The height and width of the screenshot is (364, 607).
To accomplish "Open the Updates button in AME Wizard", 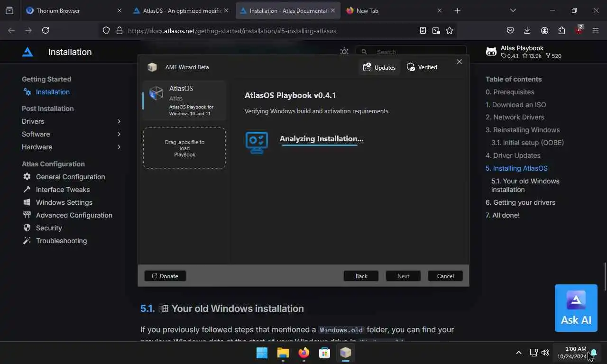I will pyautogui.click(x=379, y=67).
